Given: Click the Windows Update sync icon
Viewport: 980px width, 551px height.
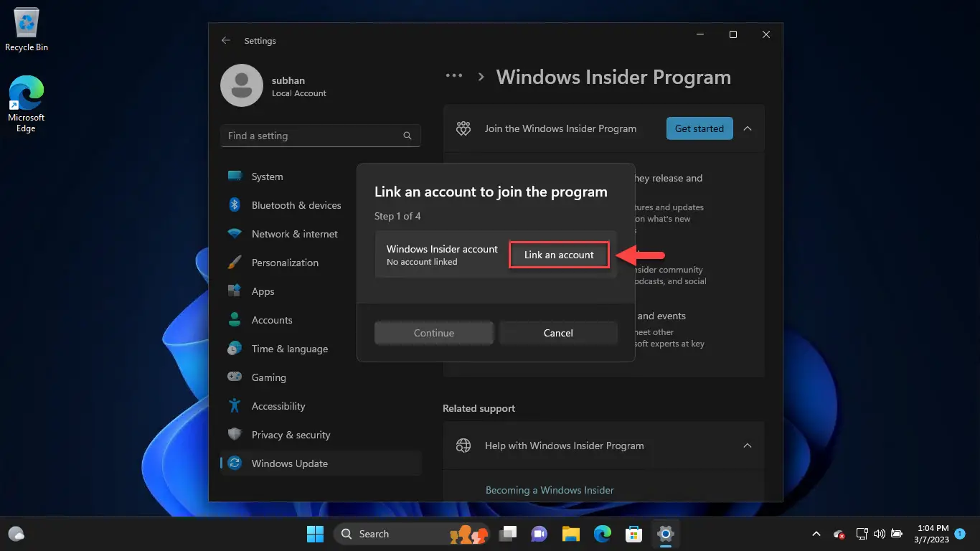Looking at the screenshot, I should [x=235, y=463].
